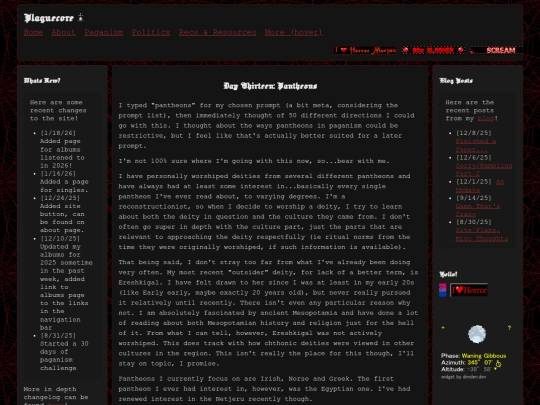Click the [1/14/26] changelog entry

[x=64, y=181]
